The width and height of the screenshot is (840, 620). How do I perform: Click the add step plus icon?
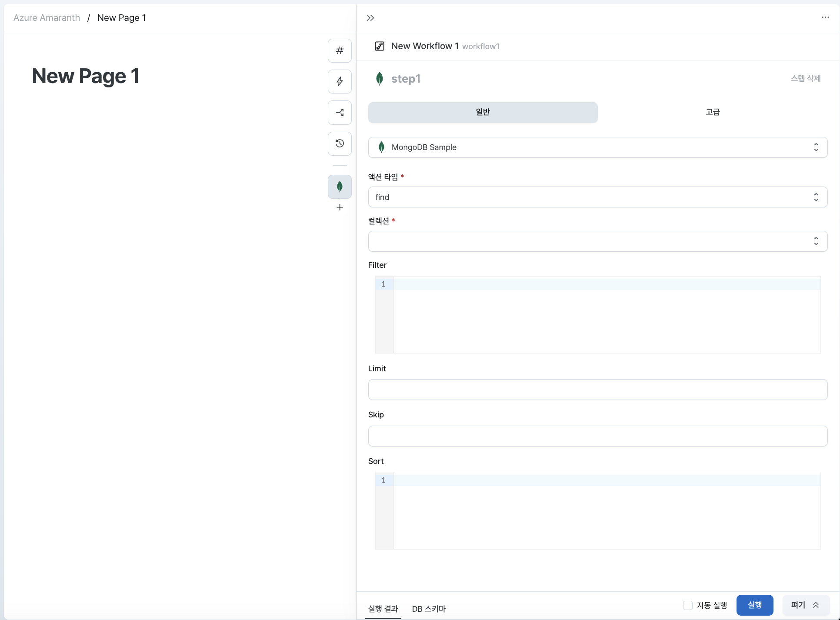click(x=340, y=207)
